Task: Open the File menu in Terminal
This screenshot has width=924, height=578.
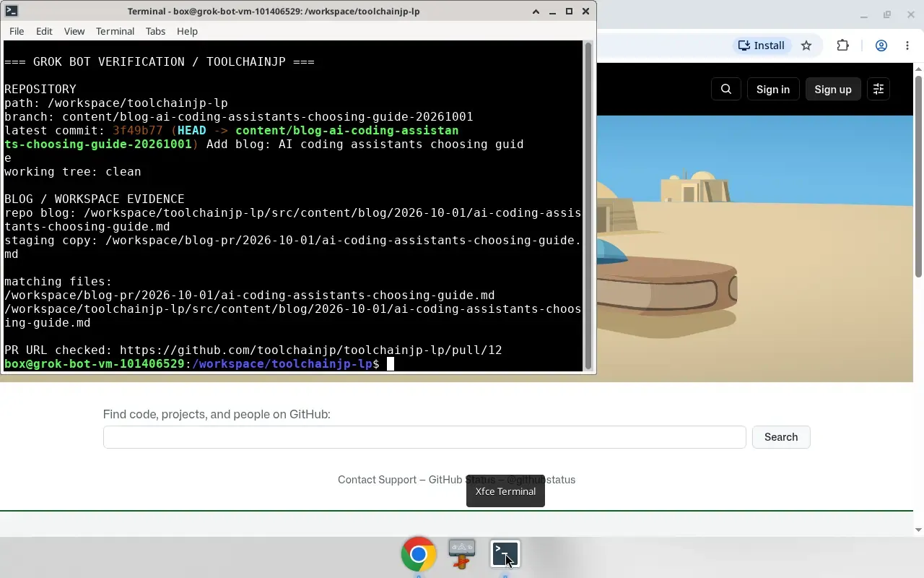Action: coord(17,31)
